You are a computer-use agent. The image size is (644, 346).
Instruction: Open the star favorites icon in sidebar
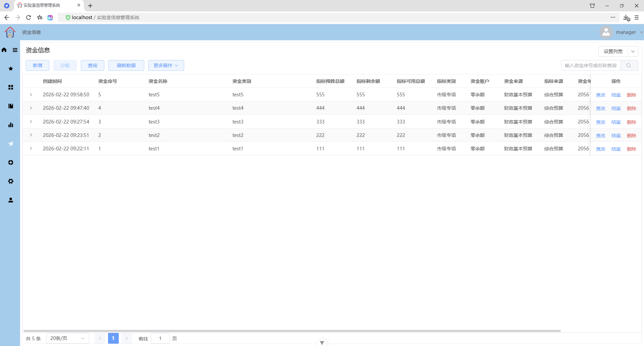(x=11, y=68)
